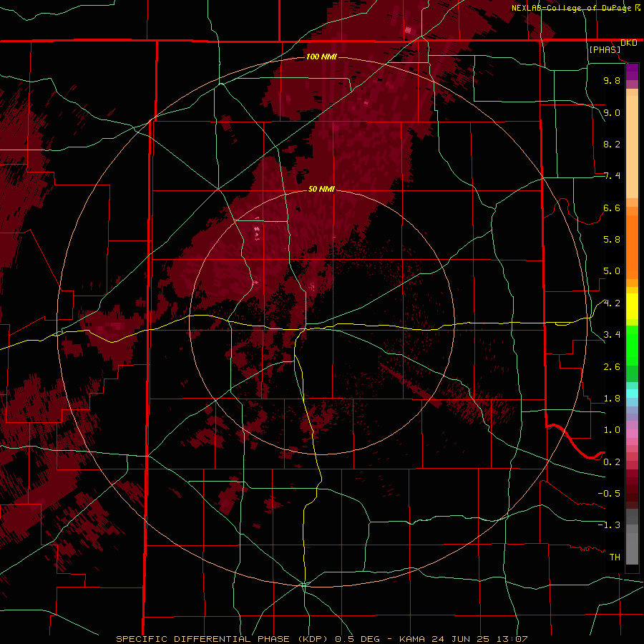
Task: Select the 24 JUN 25 date in the caption
Action: 459,639
